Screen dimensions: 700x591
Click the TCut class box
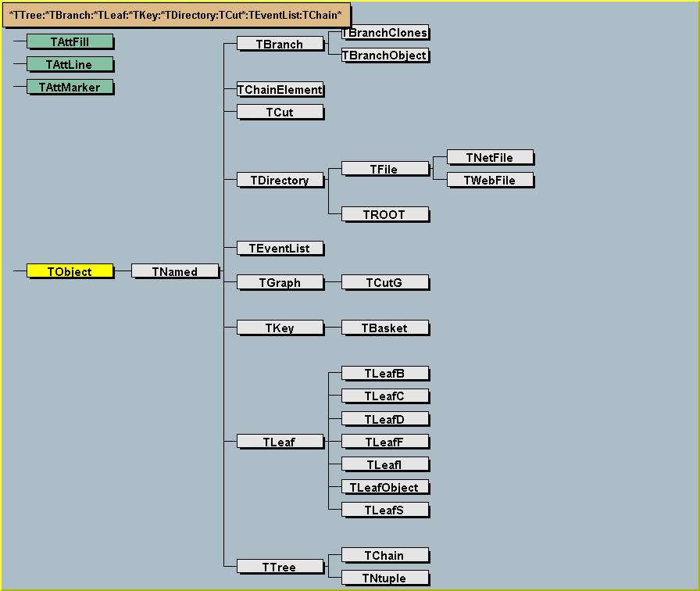[x=280, y=112]
